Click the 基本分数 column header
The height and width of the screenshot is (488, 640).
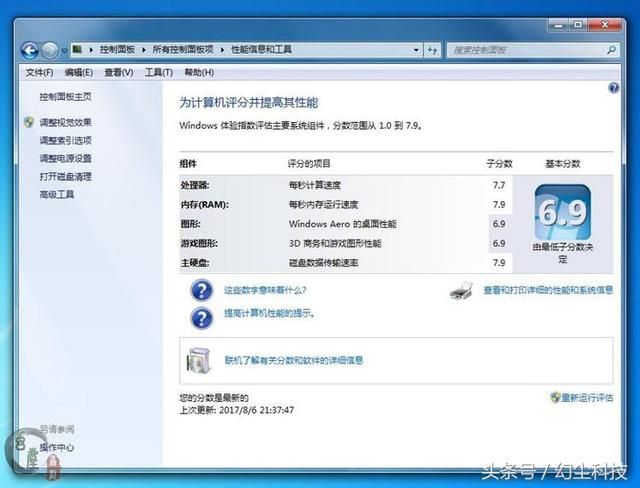tap(562, 164)
